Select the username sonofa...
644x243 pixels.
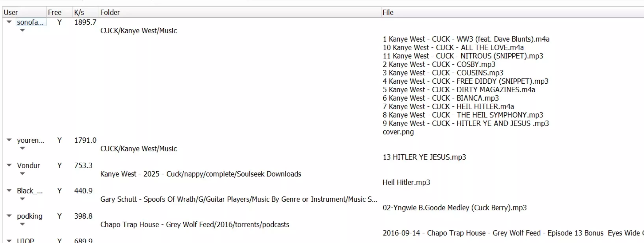pos(30,22)
